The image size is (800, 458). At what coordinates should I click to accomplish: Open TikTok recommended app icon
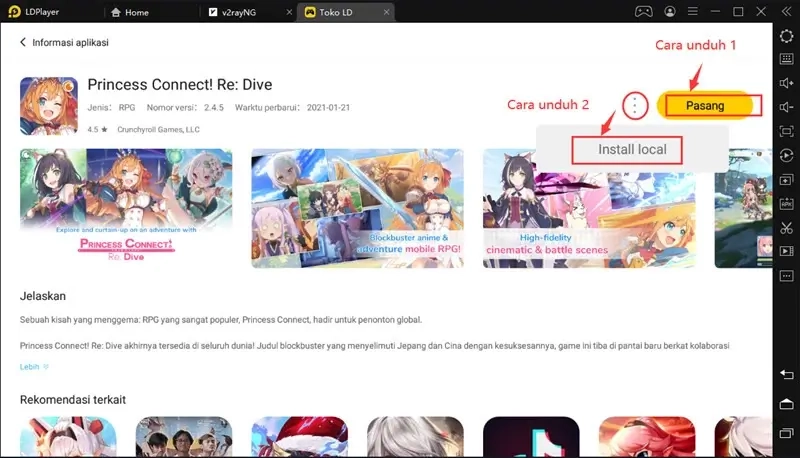[531, 437]
